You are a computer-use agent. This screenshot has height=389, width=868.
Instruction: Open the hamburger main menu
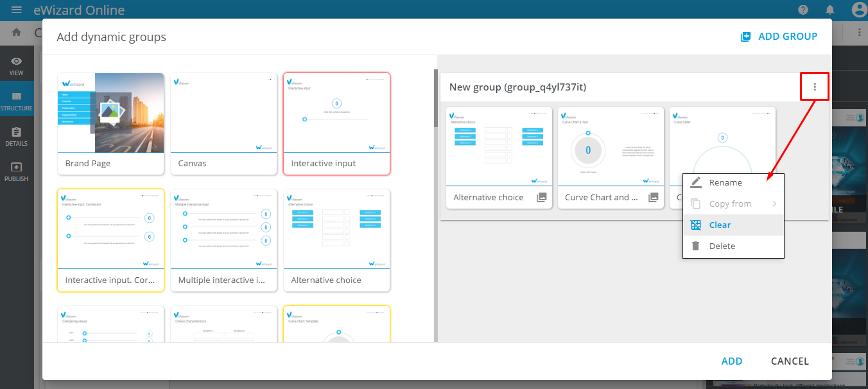17,10
